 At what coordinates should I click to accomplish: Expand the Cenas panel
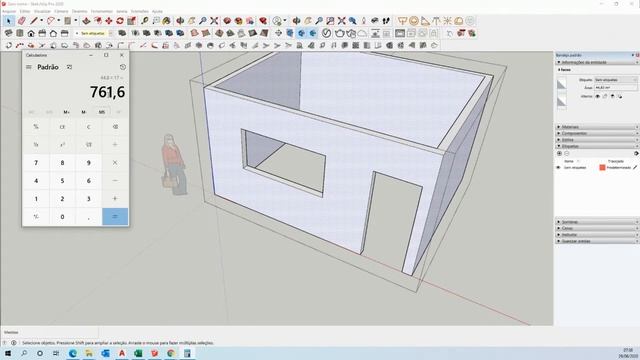point(597,229)
